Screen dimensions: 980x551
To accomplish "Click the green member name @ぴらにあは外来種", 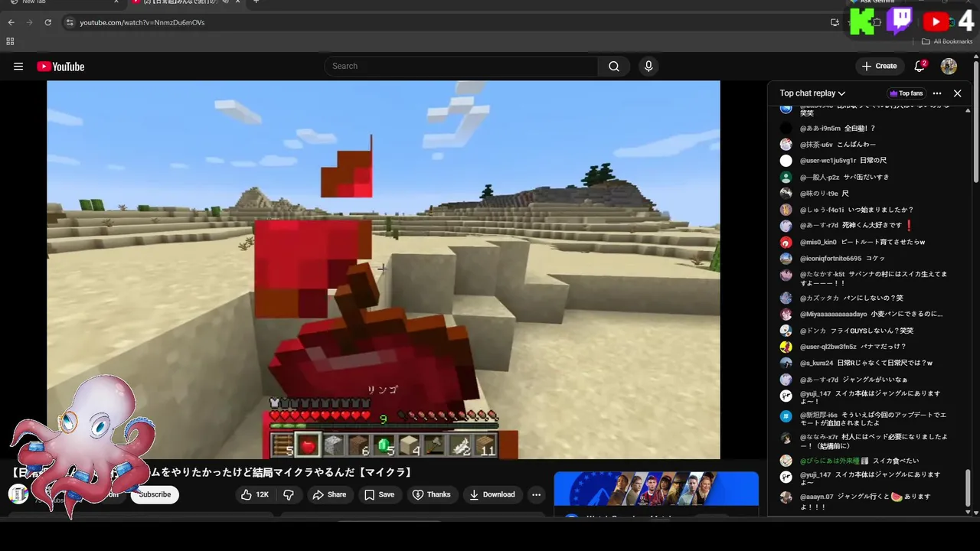I will click(829, 461).
